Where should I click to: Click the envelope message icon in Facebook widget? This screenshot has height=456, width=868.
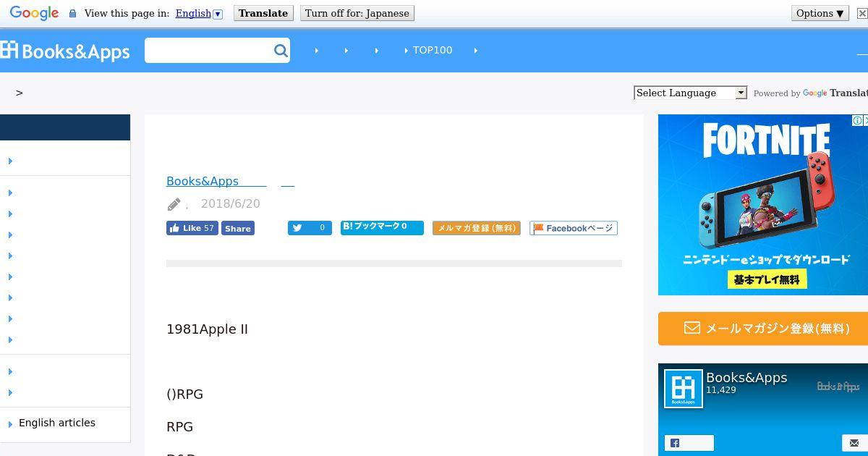(855, 443)
